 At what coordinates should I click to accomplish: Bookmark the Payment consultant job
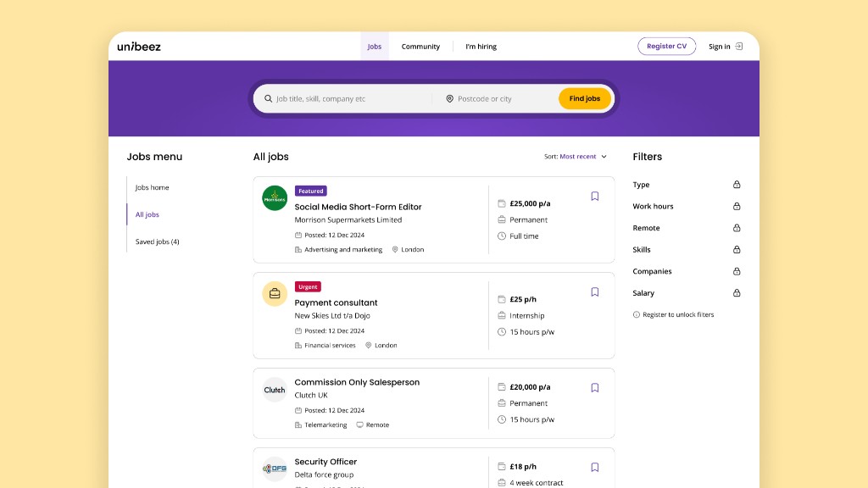(594, 292)
